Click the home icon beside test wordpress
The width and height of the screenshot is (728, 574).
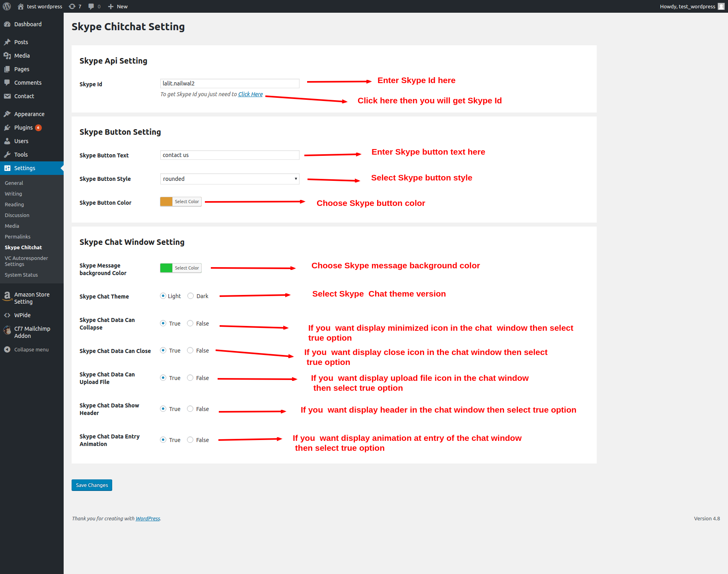(21, 6)
